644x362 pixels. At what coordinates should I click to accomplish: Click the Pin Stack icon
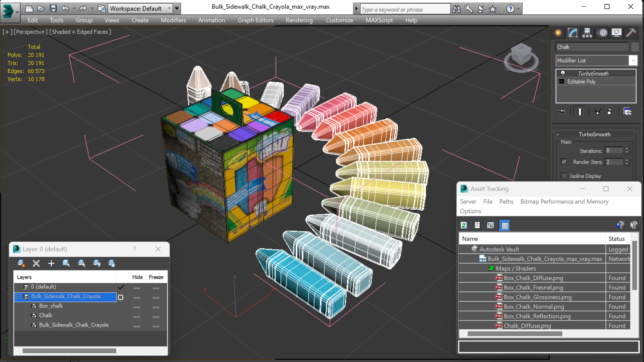(562, 112)
